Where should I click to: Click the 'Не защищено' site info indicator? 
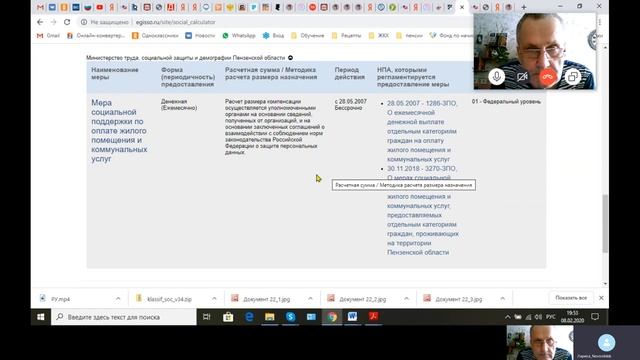coord(105,22)
